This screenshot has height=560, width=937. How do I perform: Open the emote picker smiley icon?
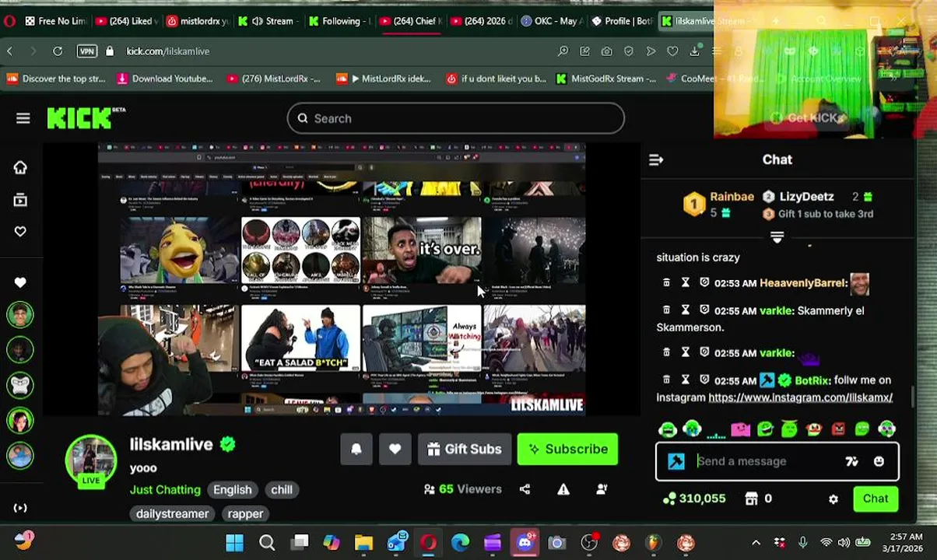pos(879,461)
